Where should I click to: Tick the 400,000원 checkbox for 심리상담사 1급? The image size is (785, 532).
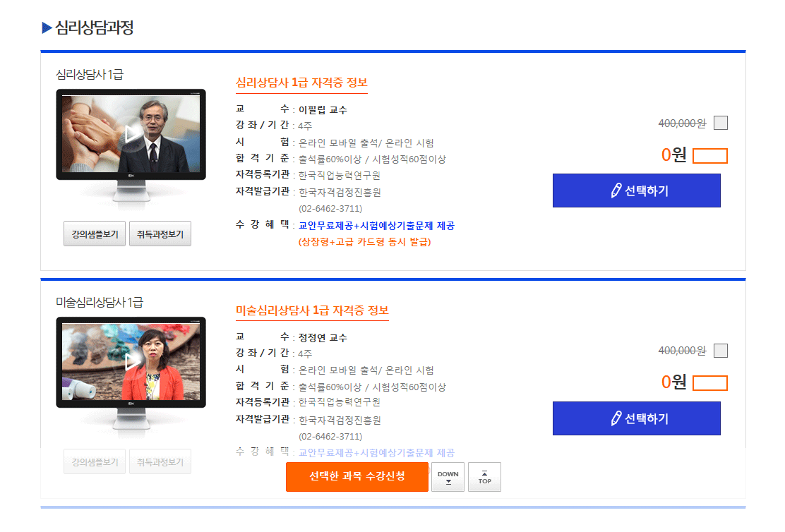(x=721, y=123)
